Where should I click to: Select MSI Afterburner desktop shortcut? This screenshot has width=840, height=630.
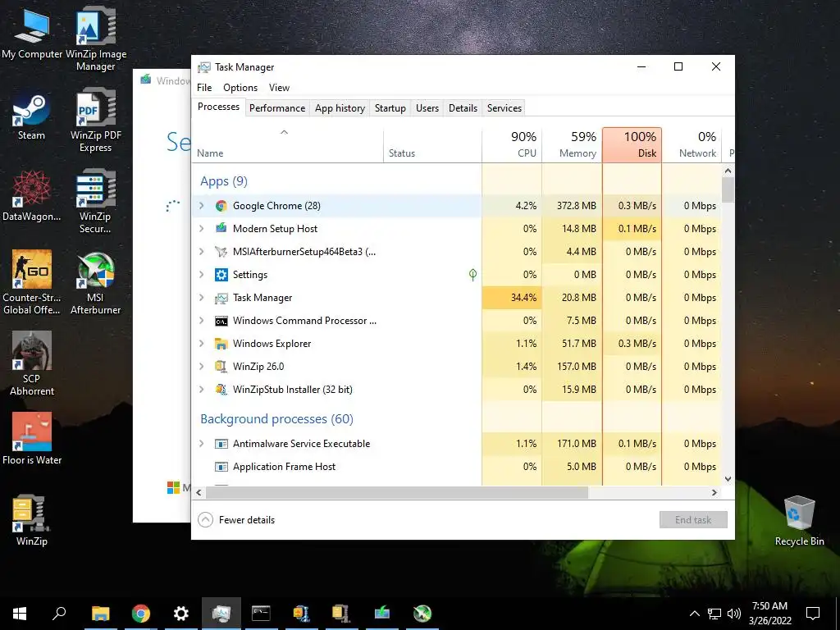[95, 283]
